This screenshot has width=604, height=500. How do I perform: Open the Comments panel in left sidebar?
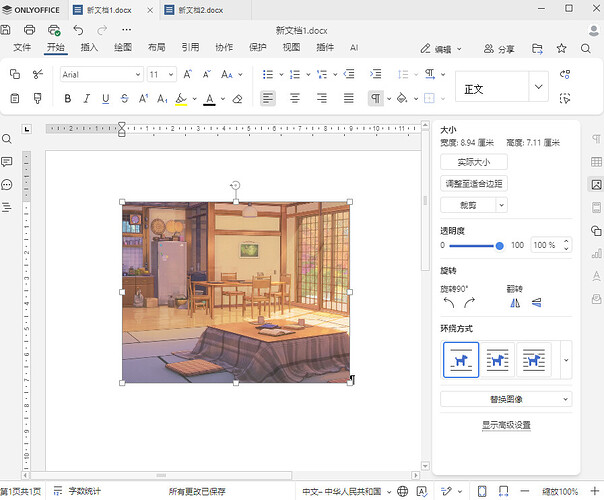7,162
